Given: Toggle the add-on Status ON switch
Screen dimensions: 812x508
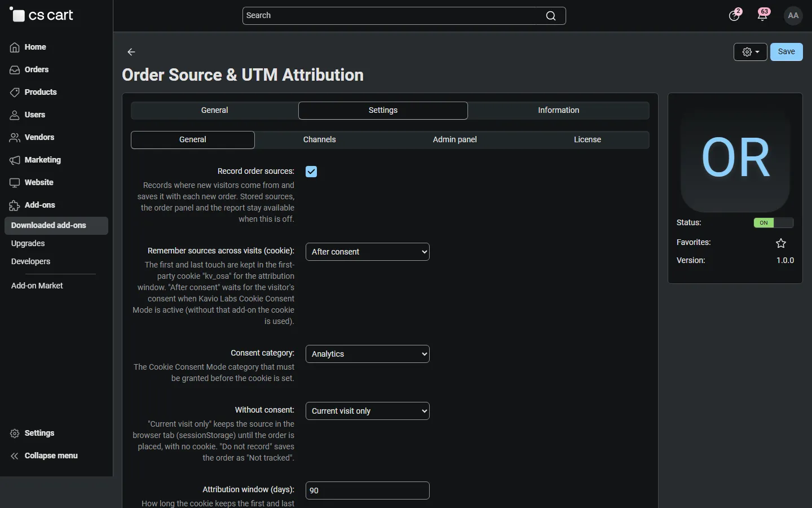Looking at the screenshot, I should coord(774,223).
